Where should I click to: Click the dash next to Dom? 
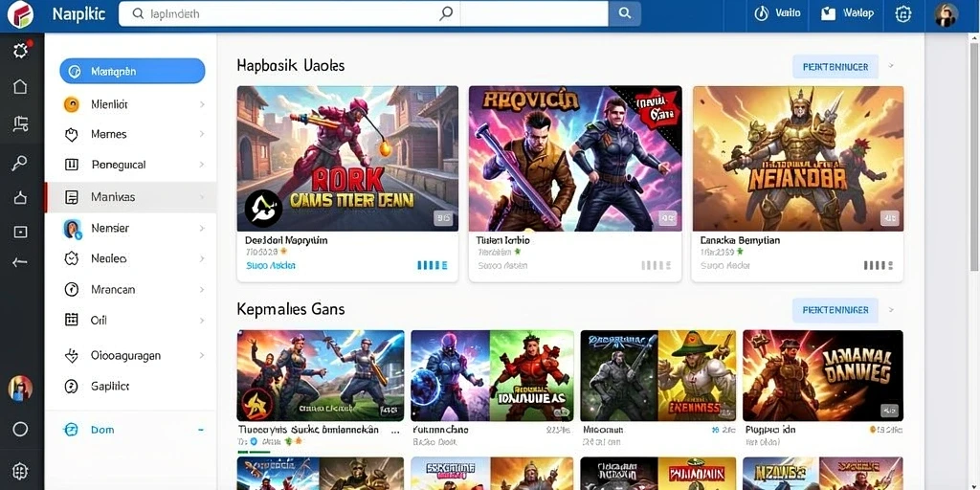coord(201,430)
